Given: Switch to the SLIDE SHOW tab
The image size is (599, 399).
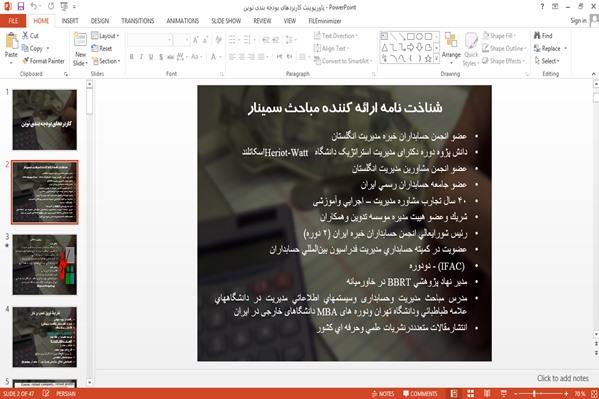Looking at the screenshot, I should click(226, 21).
